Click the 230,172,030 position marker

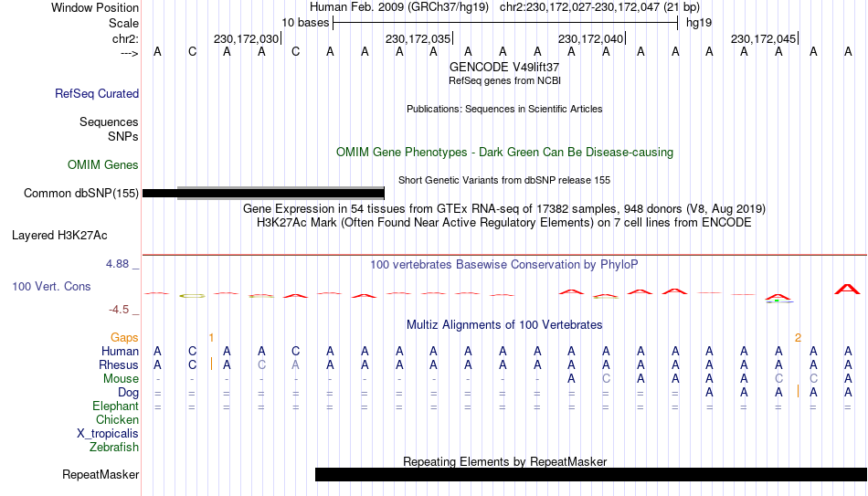[x=247, y=38]
